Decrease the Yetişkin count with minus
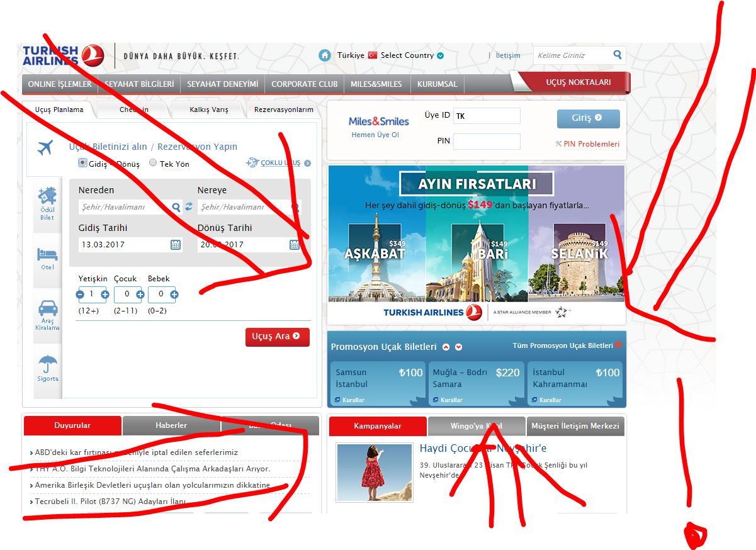This screenshot has width=756, height=550. pos(80,294)
